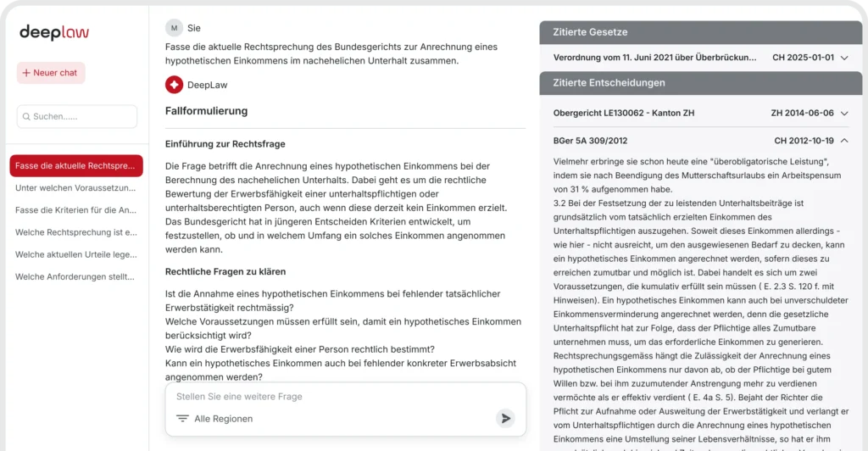This screenshot has height=451, width=868.
Task: Click the filter lines icon beside Alle Regionen
Action: 182,419
